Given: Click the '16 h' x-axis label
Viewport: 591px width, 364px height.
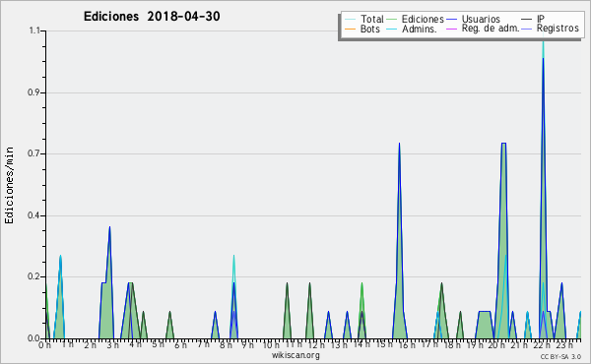Looking at the screenshot, I should pos(406,344).
